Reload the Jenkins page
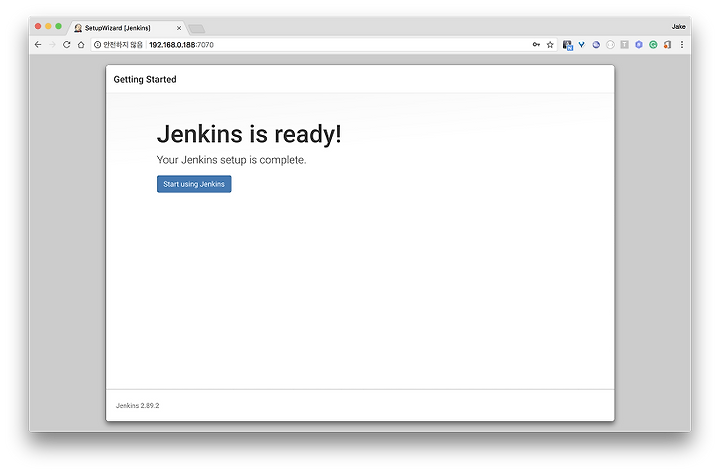The image size is (720, 473). [x=67, y=45]
